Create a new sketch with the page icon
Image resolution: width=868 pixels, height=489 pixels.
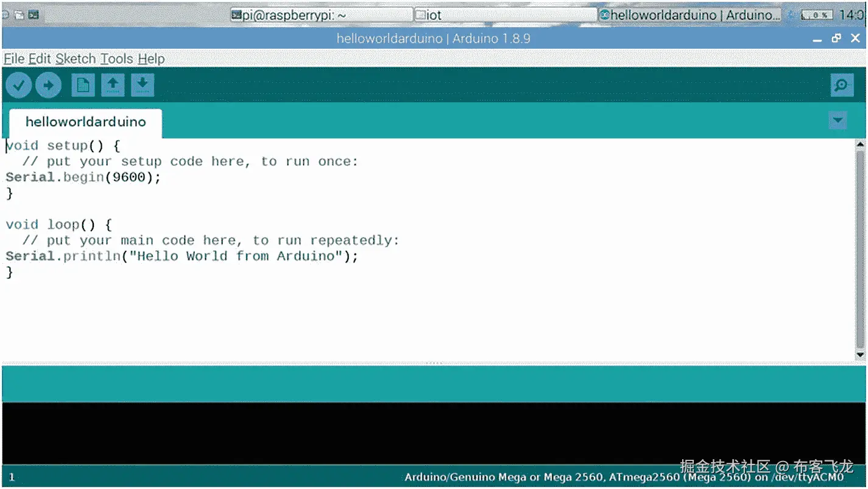click(x=83, y=85)
